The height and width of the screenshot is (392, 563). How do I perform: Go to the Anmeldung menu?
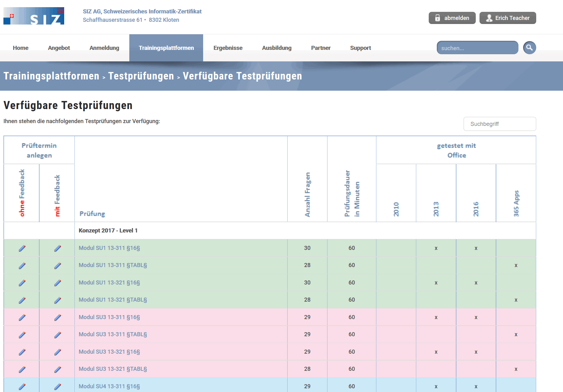click(104, 48)
